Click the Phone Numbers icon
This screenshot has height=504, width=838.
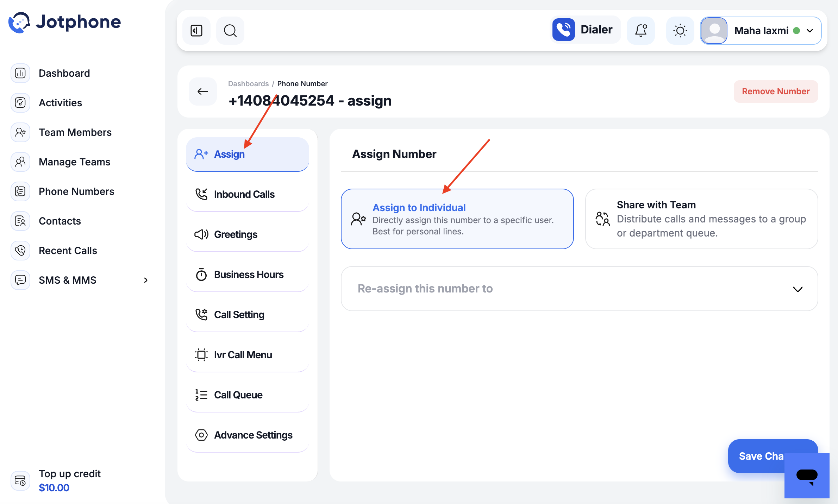click(20, 191)
